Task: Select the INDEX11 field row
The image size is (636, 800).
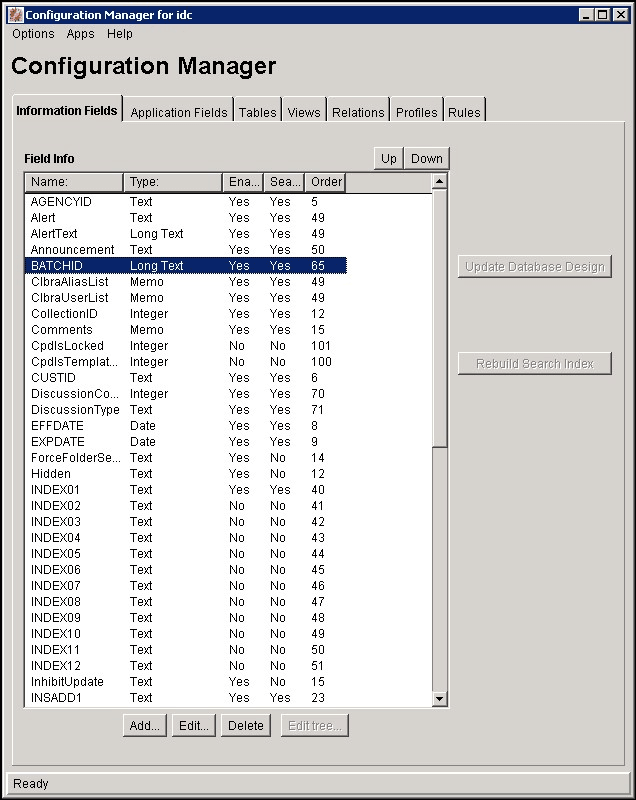Action: click(186, 649)
